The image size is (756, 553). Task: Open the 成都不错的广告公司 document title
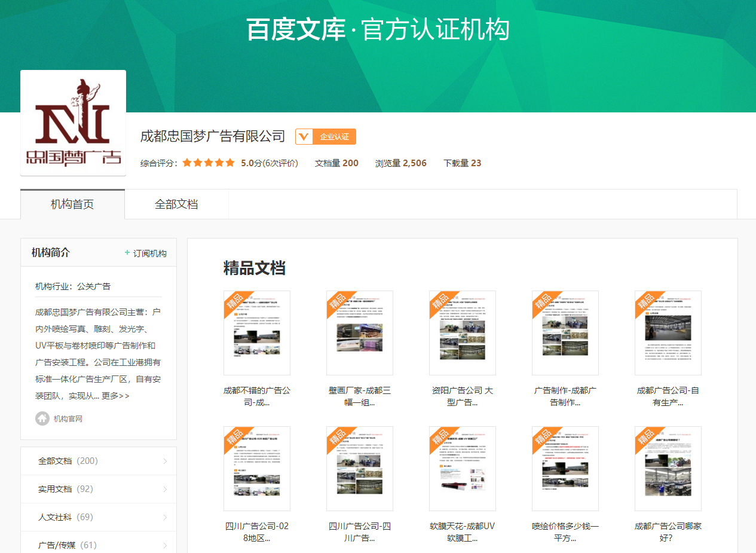point(257,396)
